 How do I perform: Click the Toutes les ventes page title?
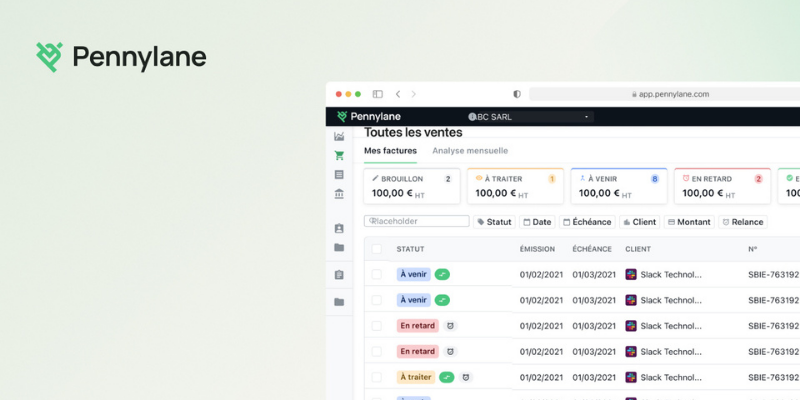413,133
